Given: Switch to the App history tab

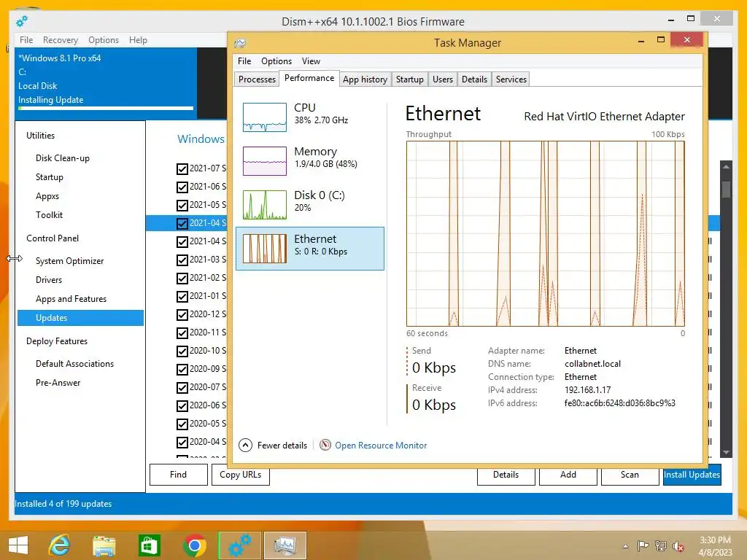Looking at the screenshot, I should 365,79.
